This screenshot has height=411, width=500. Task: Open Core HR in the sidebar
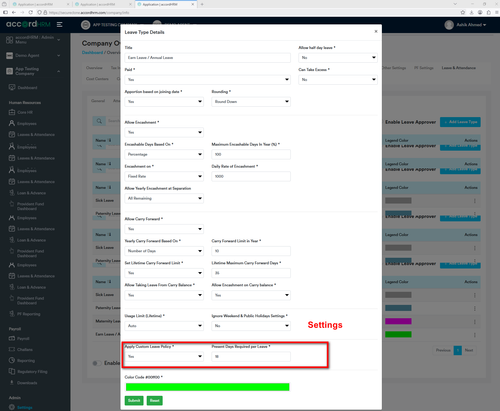(x=25, y=112)
